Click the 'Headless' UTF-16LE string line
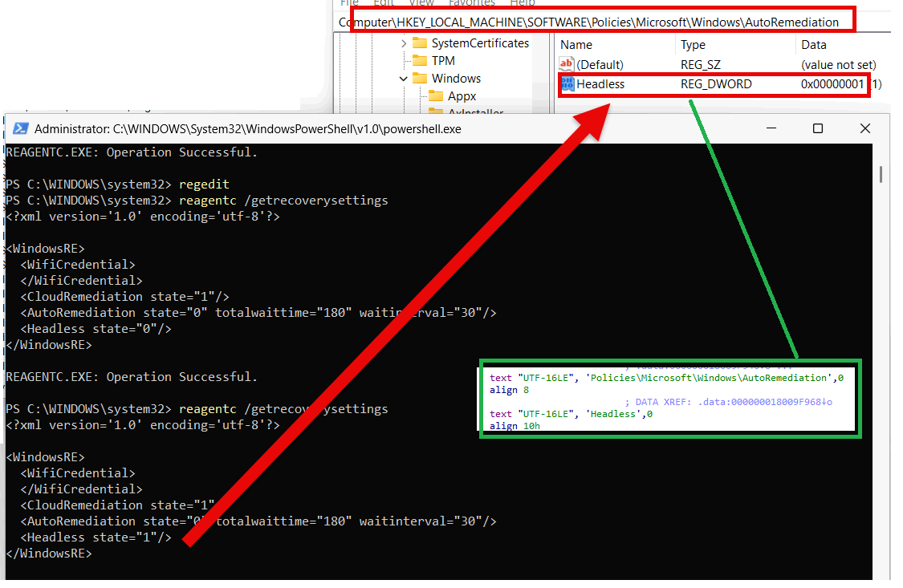Image resolution: width=903 pixels, height=588 pixels. (x=571, y=414)
